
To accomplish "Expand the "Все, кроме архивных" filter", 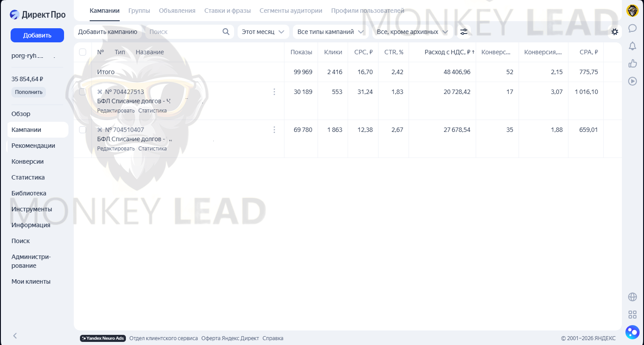I will pyautogui.click(x=413, y=32).
